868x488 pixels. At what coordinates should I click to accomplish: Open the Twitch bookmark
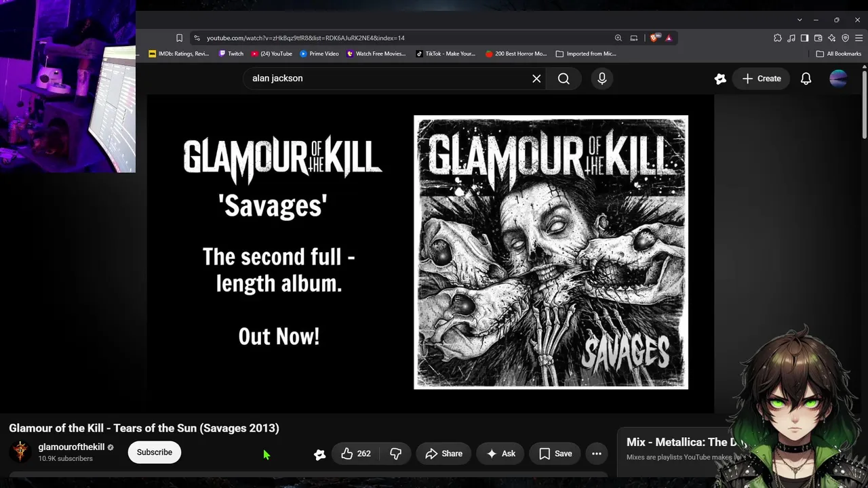point(231,54)
